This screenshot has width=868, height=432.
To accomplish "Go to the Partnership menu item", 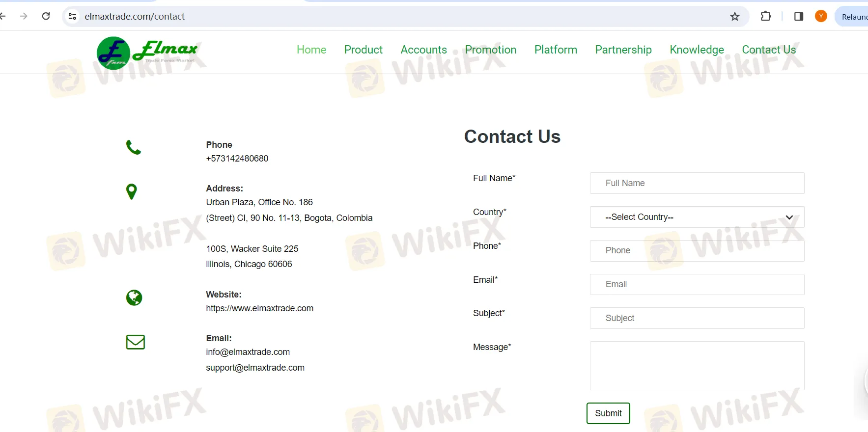I will click(x=623, y=50).
